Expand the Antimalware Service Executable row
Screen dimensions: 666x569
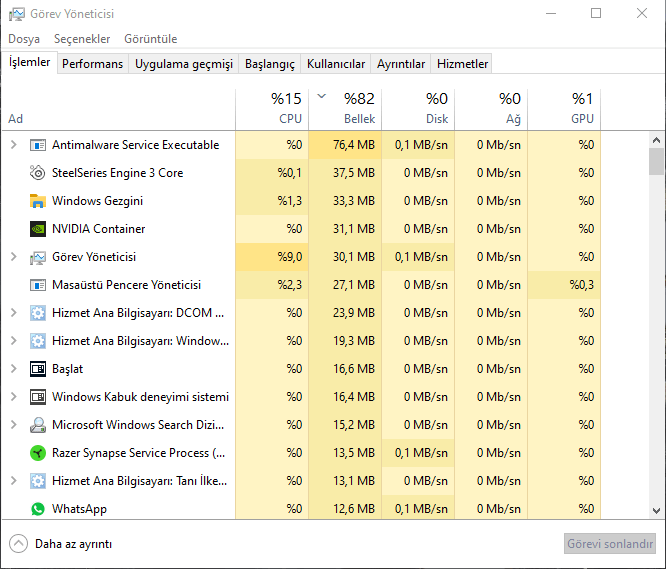(13, 145)
